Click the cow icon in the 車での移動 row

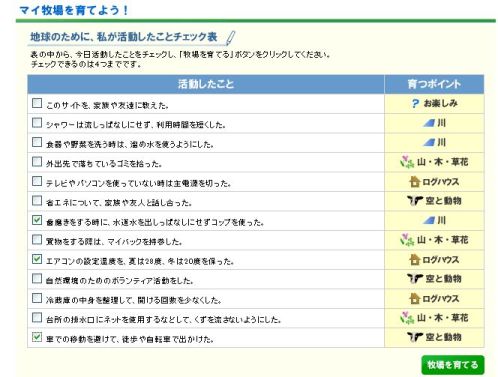415,337
